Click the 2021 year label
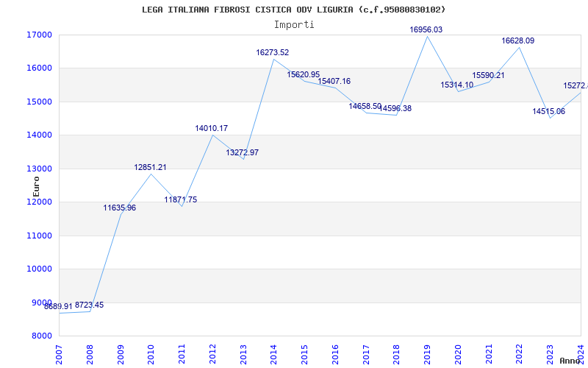Viewport: 588px width, 368px height. tap(489, 355)
